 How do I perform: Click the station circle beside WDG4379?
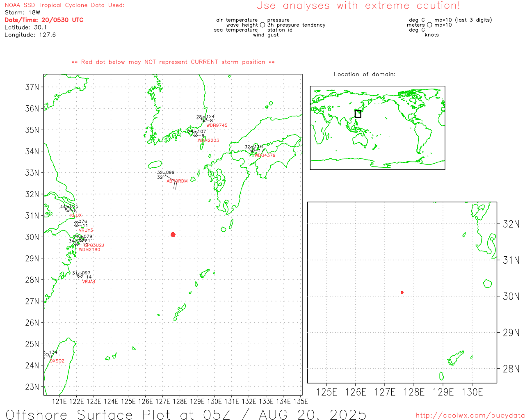(x=252, y=149)
